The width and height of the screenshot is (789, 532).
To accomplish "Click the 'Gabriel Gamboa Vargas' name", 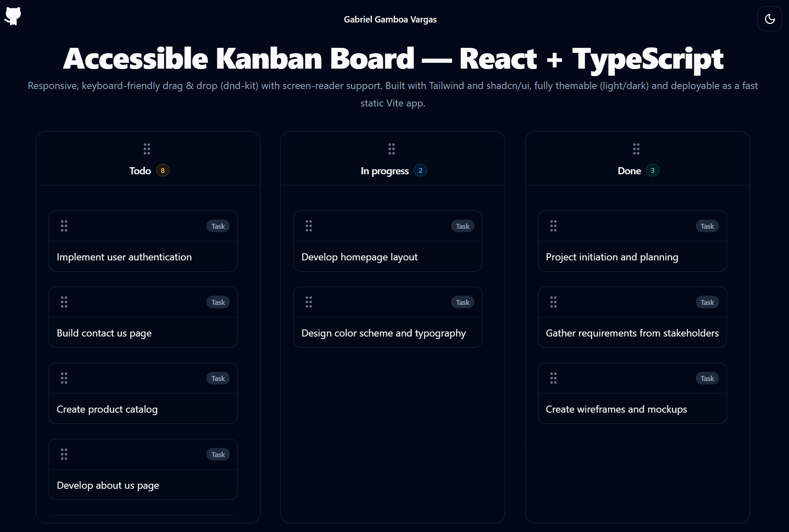I will [390, 19].
